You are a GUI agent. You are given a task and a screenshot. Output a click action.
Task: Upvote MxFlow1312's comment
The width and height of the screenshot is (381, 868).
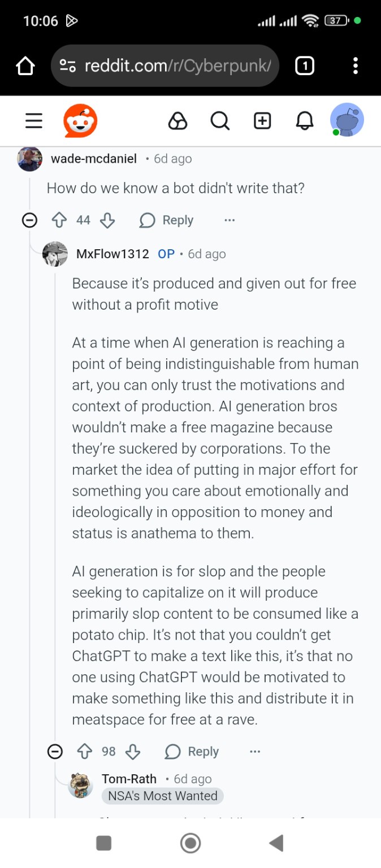(x=85, y=752)
